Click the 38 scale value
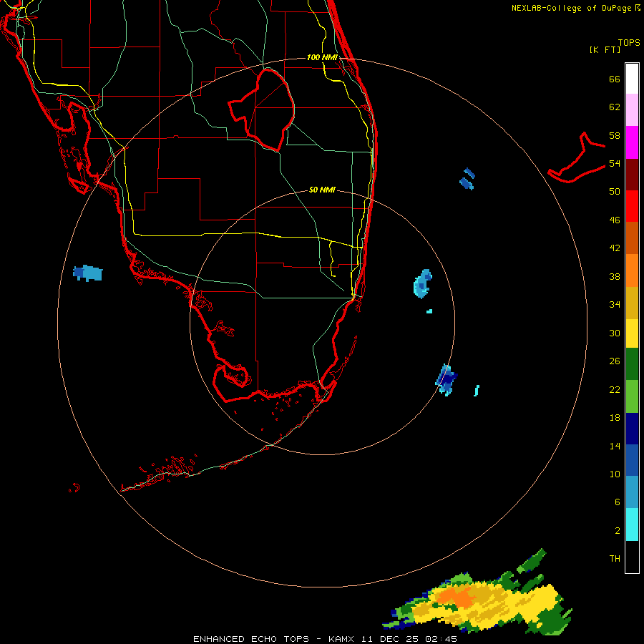Viewport: 644px width, 644px height. point(615,277)
